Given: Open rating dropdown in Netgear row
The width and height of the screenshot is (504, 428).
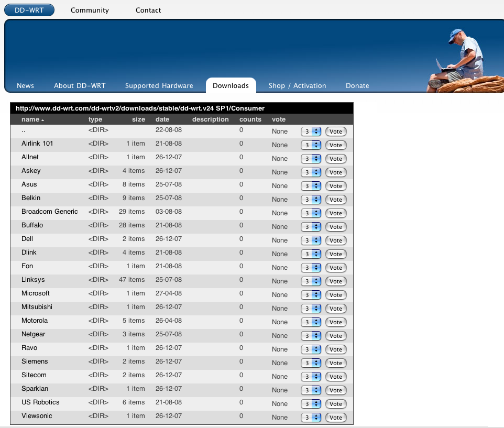Looking at the screenshot, I should pyautogui.click(x=311, y=336).
